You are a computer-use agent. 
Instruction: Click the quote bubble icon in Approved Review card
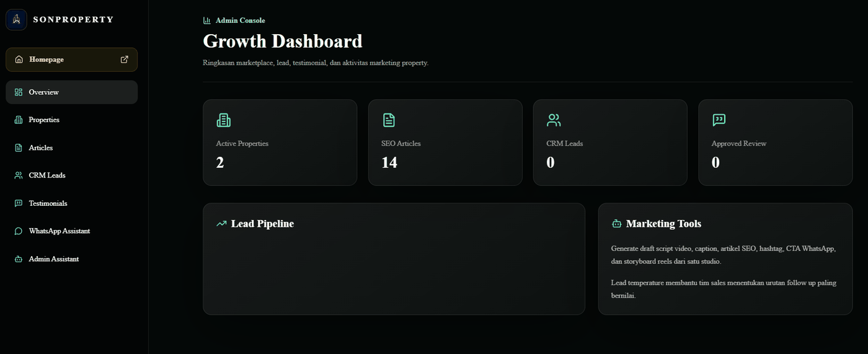coord(719,120)
